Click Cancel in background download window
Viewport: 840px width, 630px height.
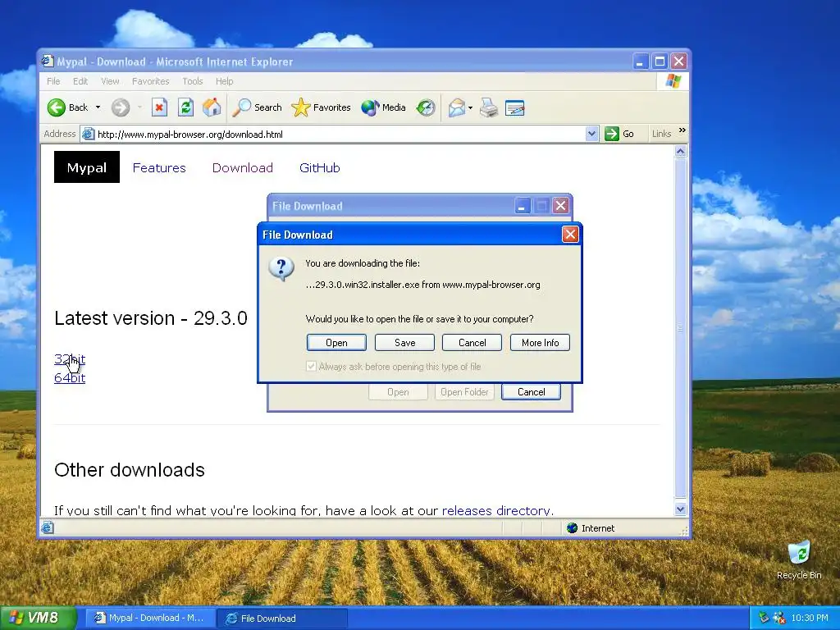point(531,392)
